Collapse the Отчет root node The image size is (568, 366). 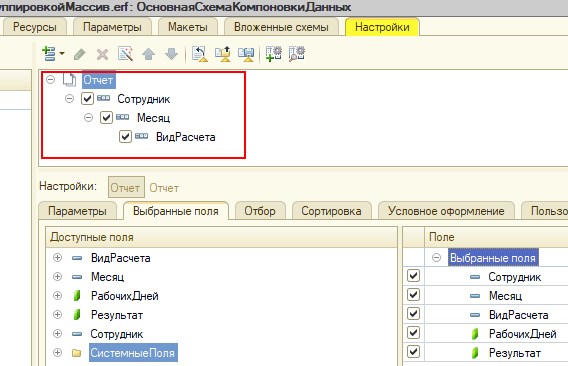[x=50, y=79]
